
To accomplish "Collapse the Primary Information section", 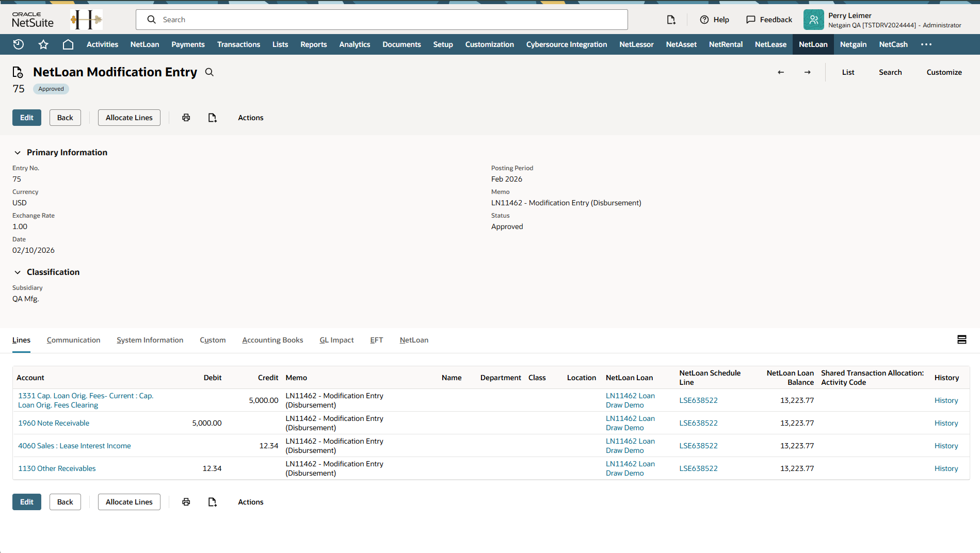I will click(18, 153).
